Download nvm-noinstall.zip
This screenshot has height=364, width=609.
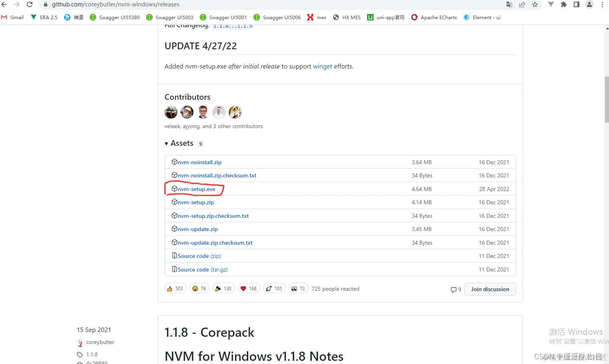pyautogui.click(x=199, y=162)
